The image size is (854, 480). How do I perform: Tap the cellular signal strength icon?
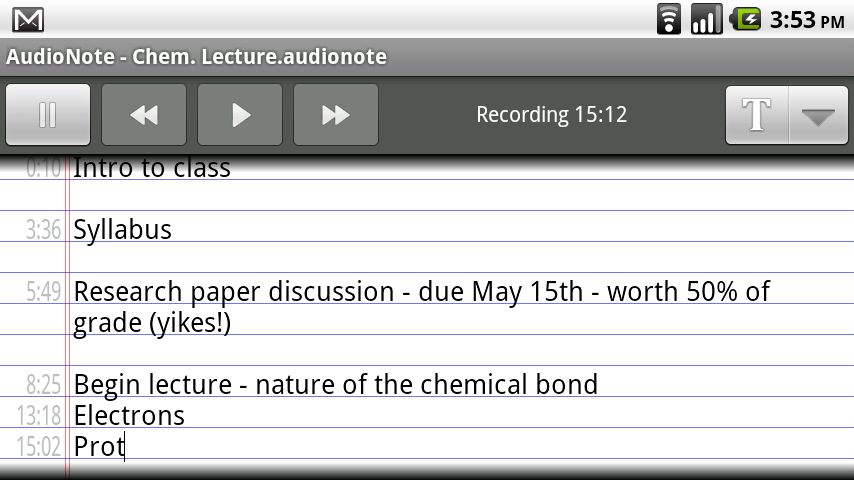click(x=706, y=19)
